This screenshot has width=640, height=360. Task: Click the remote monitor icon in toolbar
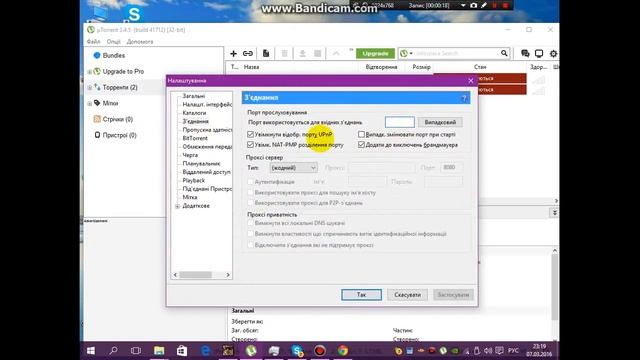tap(539, 53)
